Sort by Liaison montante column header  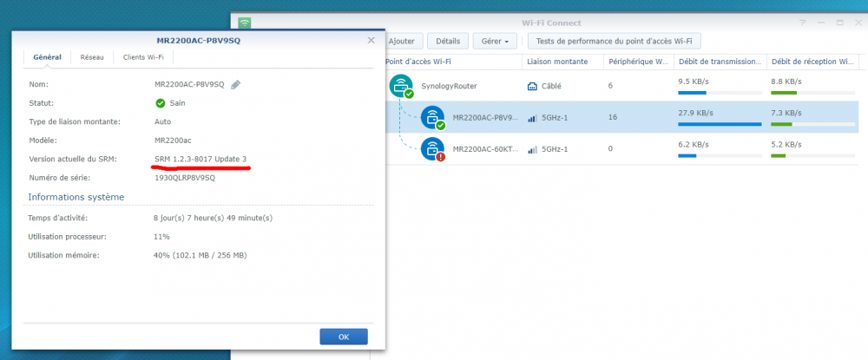[562, 62]
